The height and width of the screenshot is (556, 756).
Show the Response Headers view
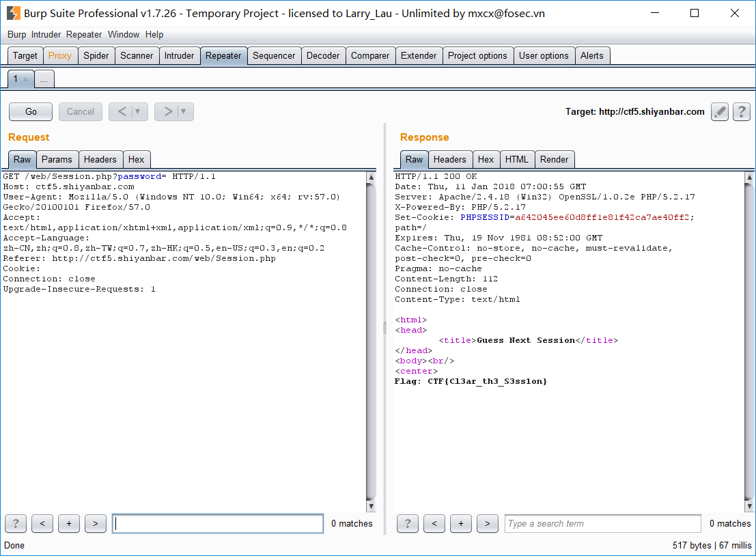point(450,160)
